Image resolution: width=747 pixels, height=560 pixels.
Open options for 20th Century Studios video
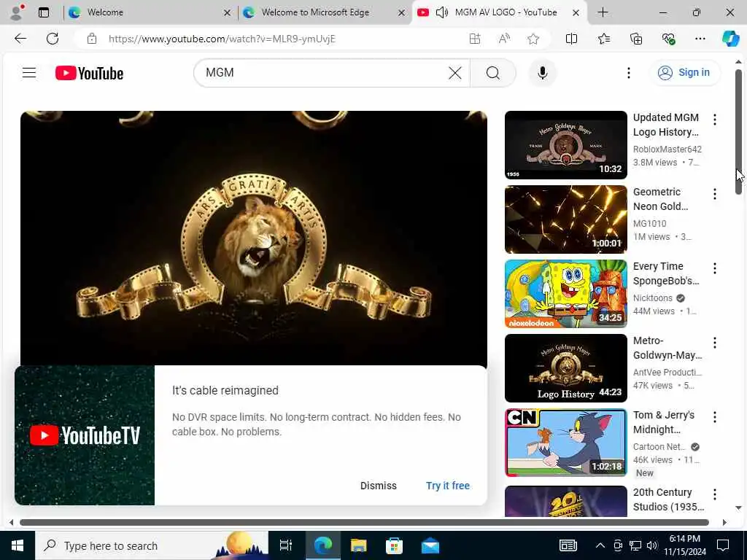[x=715, y=494]
